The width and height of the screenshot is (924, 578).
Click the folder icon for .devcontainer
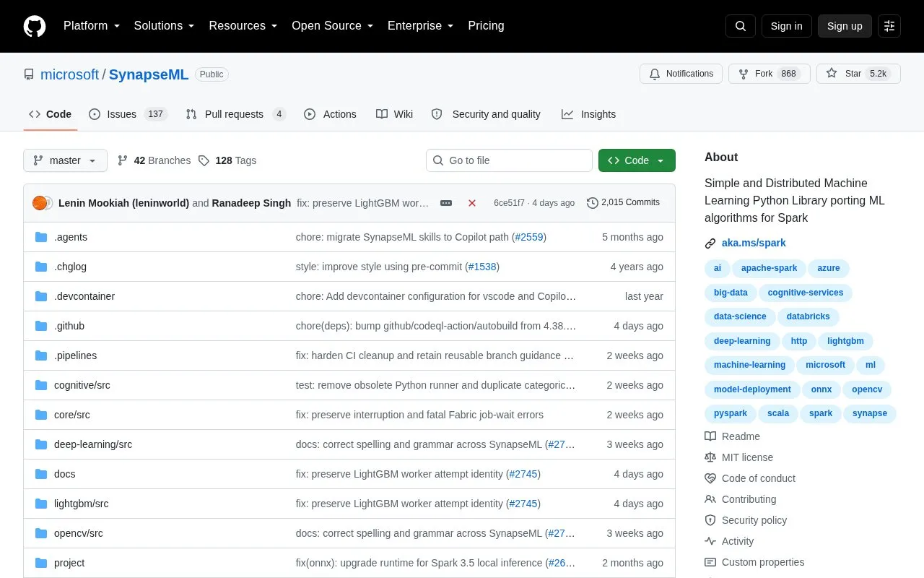click(41, 296)
